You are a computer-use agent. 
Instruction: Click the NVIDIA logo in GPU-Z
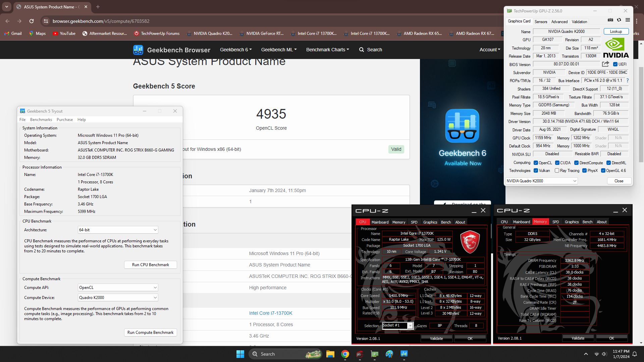point(616,48)
